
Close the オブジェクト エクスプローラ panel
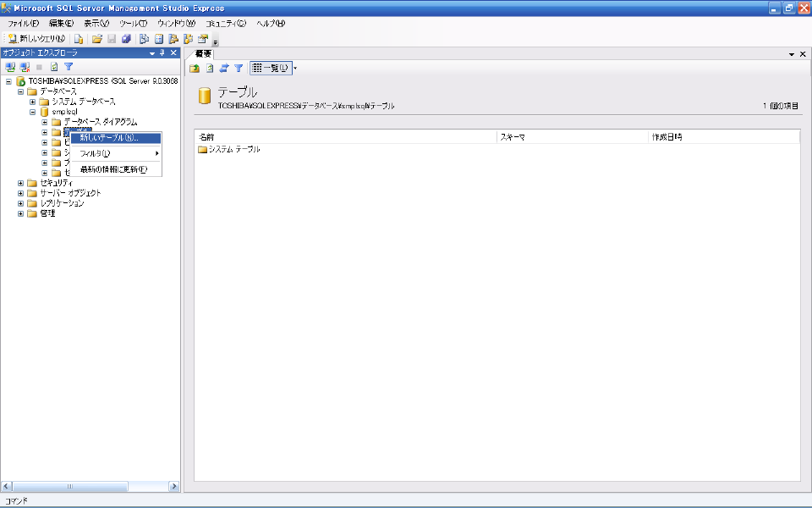tap(173, 52)
